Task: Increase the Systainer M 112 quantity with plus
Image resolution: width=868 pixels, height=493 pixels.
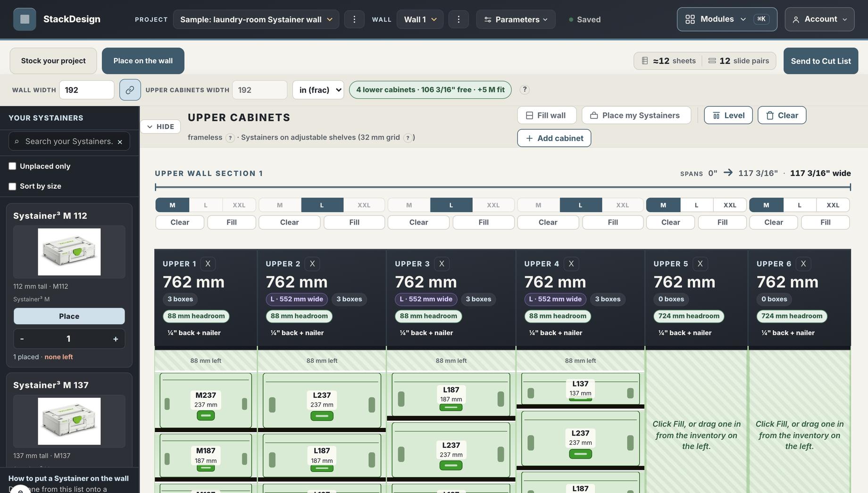Action: (116, 339)
